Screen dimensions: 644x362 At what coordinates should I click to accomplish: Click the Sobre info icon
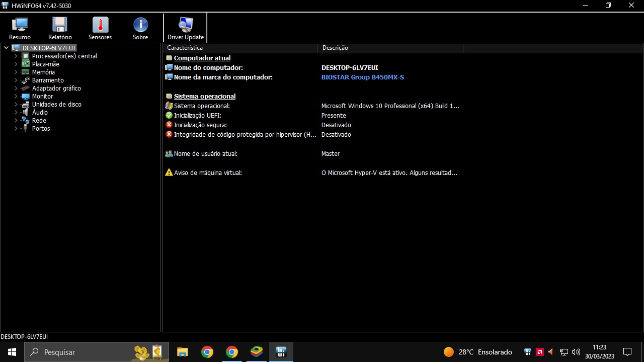pos(140,25)
